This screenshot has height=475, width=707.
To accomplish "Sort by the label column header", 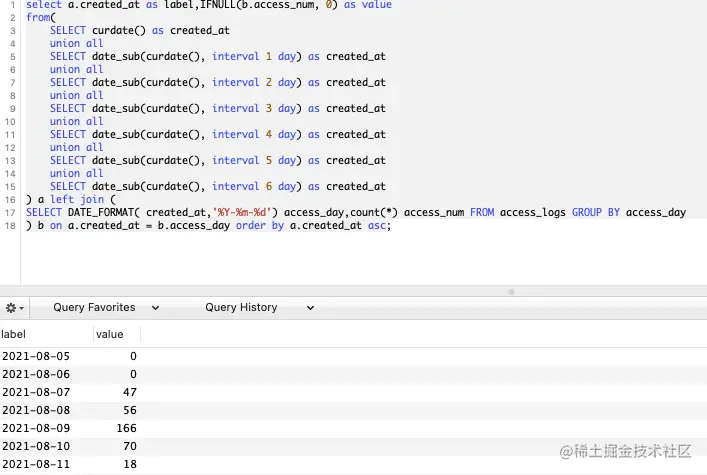I will coord(46,334).
